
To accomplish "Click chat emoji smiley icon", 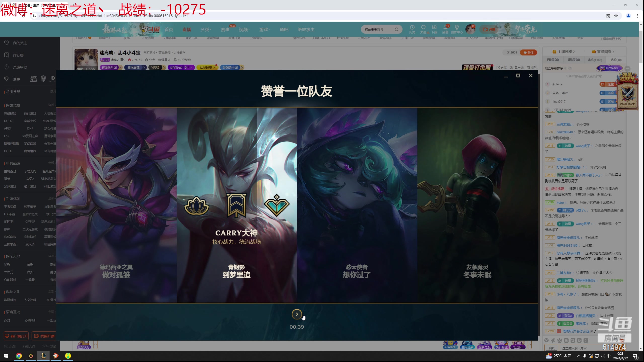I will (x=546, y=340).
